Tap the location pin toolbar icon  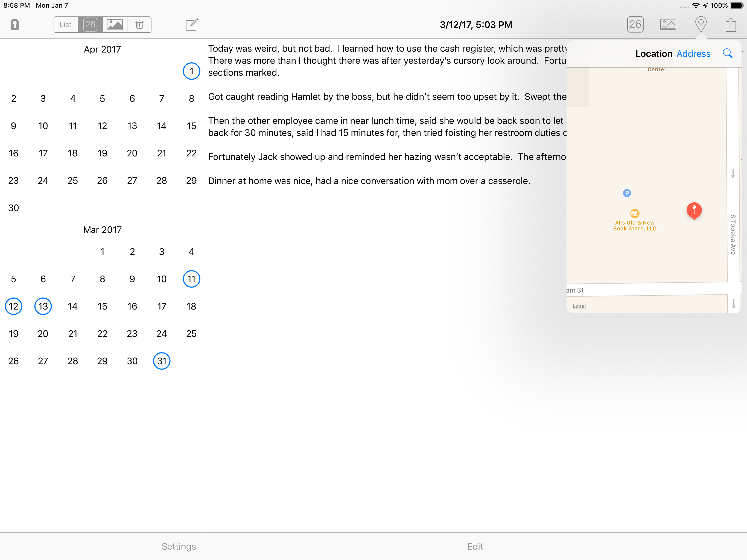coord(701,24)
